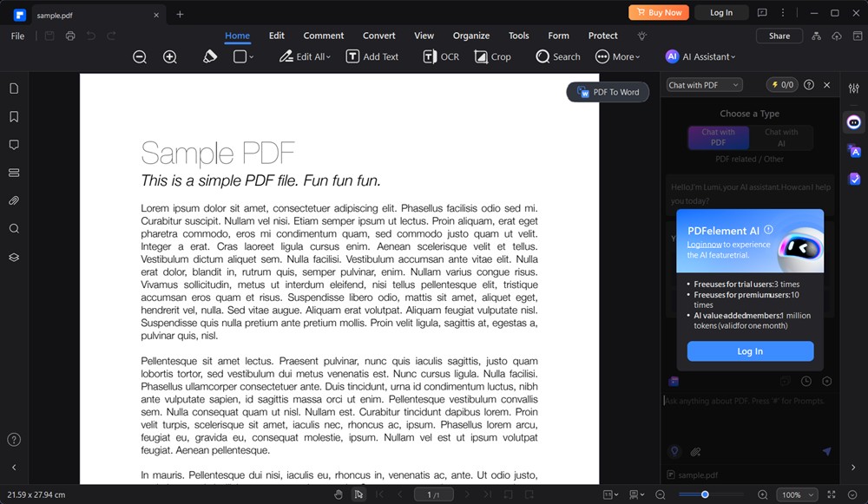The width and height of the screenshot is (868, 504).
Task: Open the Protect ribbon tab
Action: pos(602,36)
